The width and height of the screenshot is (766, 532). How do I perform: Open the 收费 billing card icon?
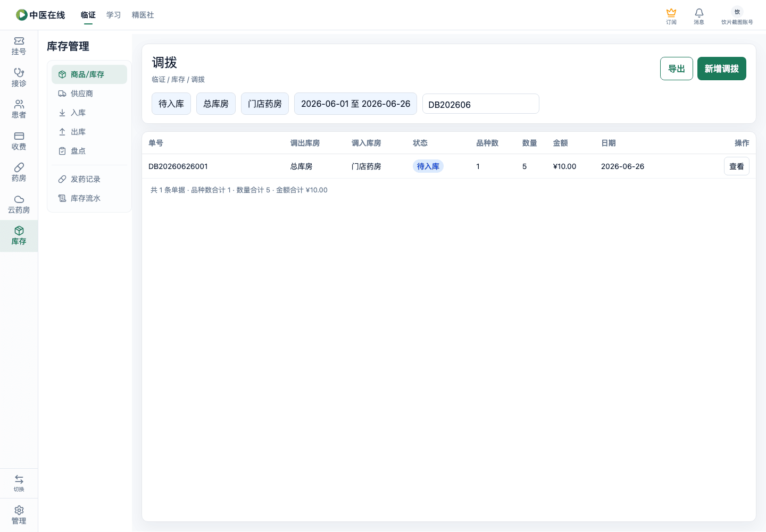pos(19,136)
